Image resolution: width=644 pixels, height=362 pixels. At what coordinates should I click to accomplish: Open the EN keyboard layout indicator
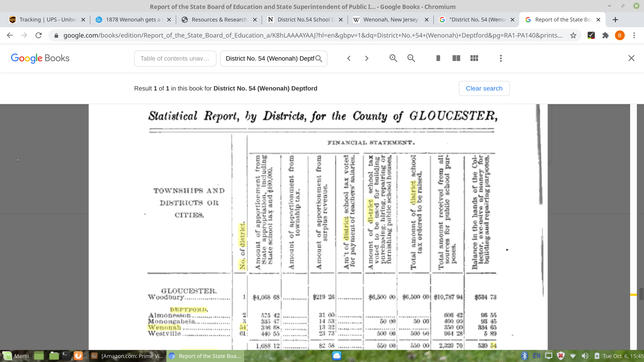(536, 356)
